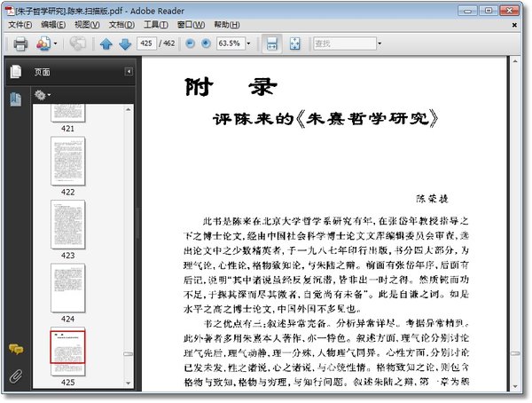Click document view scroll down arrow
Viewport: 532px width, 403px height.
coord(515,387)
